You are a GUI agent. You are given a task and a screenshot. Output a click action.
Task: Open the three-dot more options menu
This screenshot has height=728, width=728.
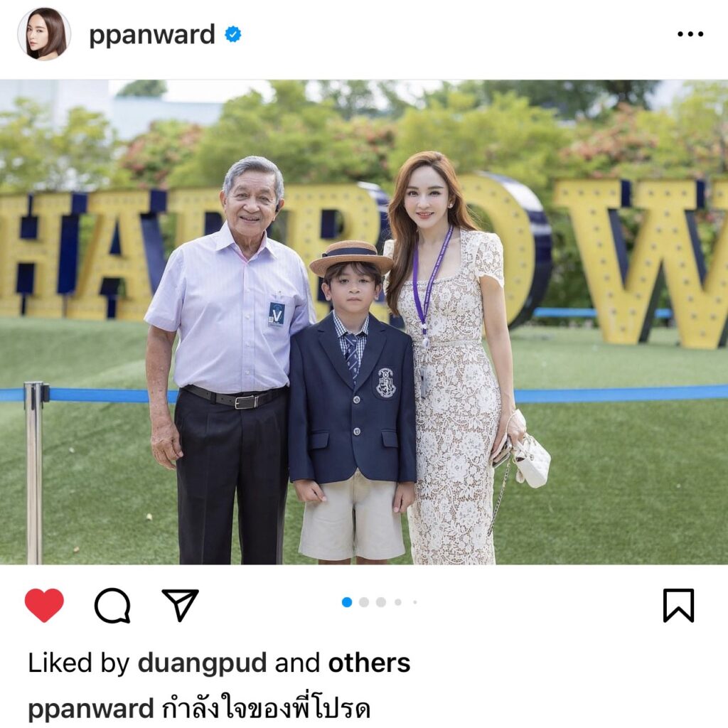point(690,34)
